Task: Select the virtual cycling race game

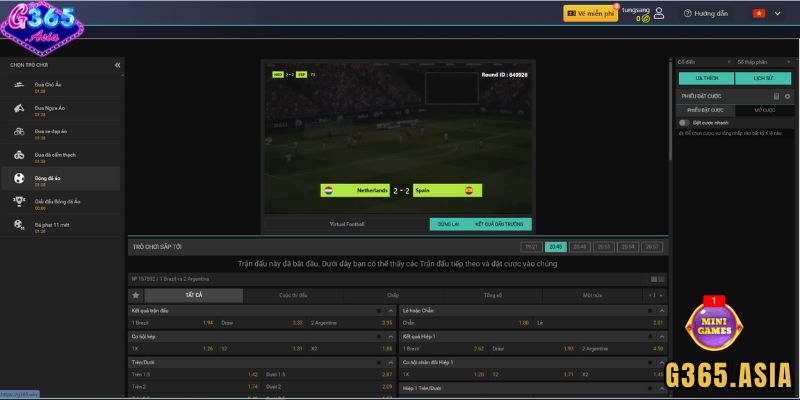Action: click(52, 132)
